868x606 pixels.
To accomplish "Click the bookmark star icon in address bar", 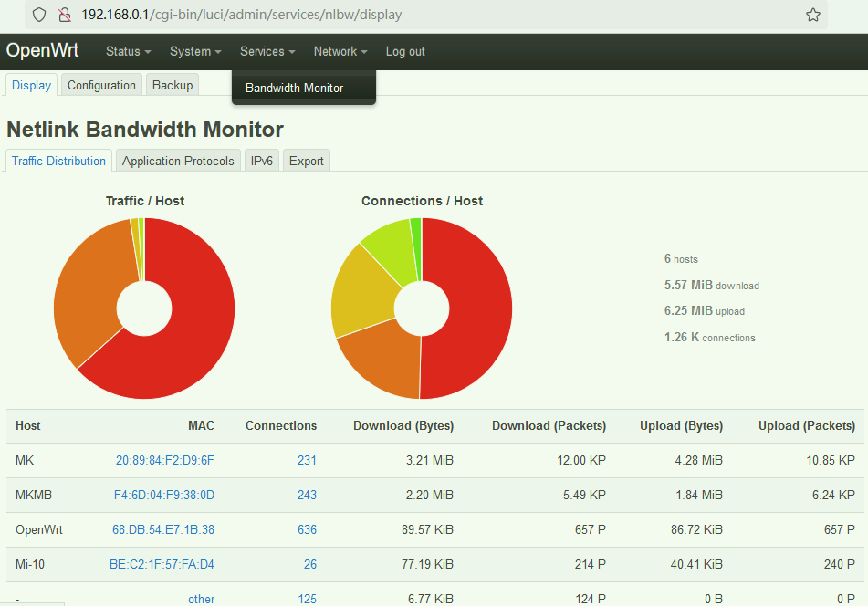I will (x=812, y=15).
